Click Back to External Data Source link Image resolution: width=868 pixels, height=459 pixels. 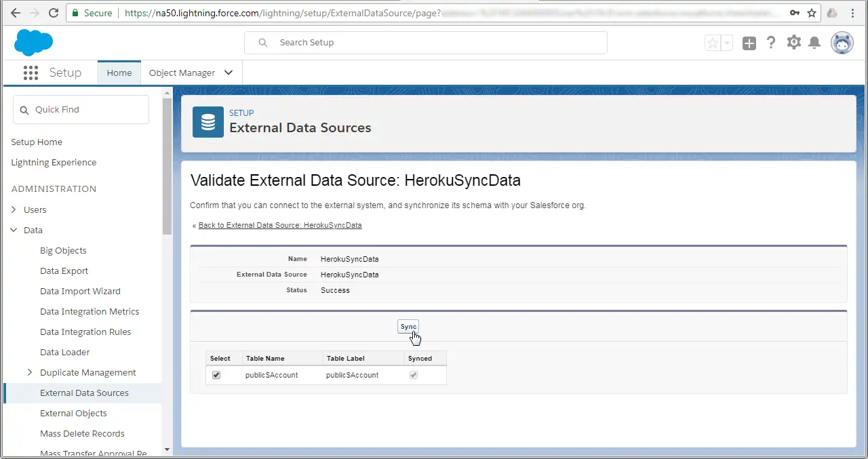point(280,225)
